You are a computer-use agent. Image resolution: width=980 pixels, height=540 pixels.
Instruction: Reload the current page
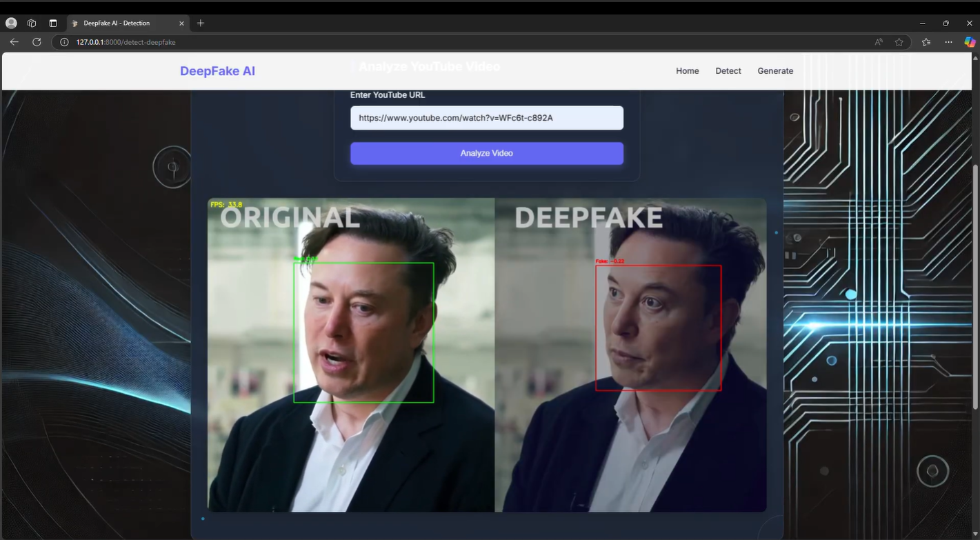click(x=37, y=42)
